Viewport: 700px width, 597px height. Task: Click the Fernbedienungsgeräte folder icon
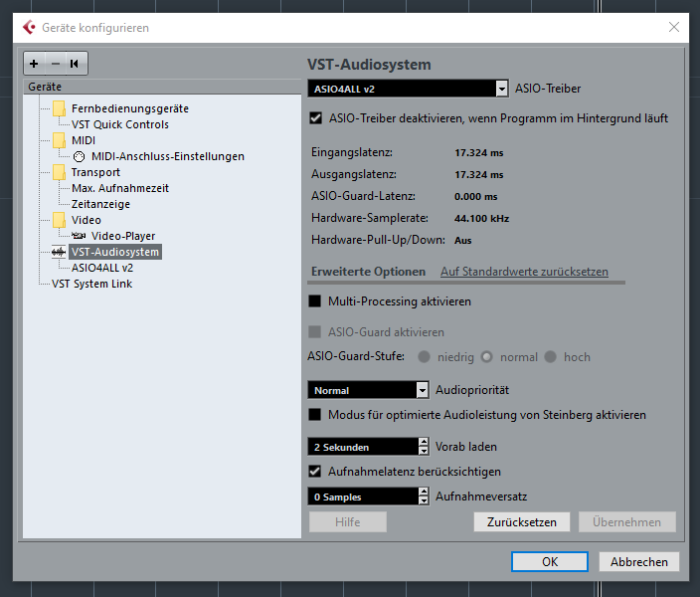59,108
